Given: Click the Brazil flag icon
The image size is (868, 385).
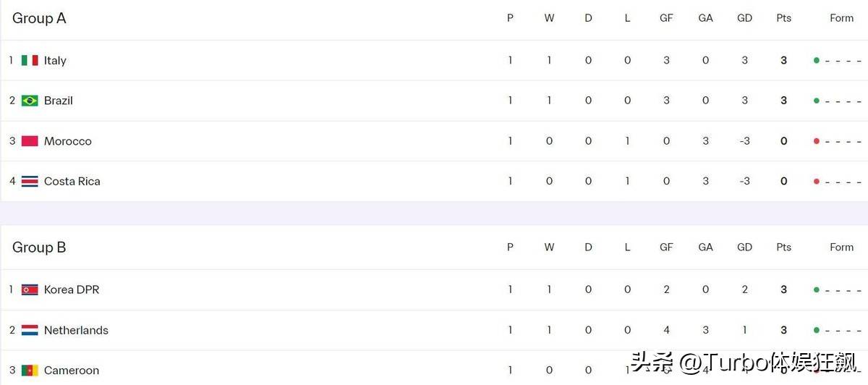Looking at the screenshot, I should click(30, 101).
